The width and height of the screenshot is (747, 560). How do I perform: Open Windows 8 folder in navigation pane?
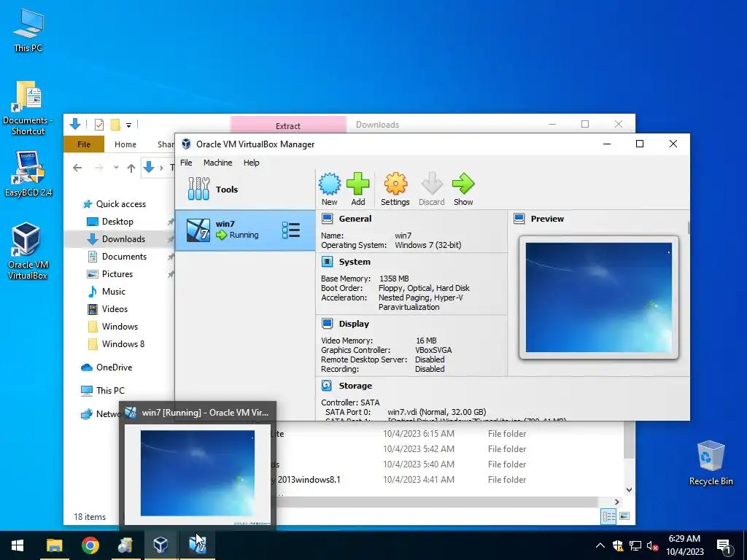123,344
